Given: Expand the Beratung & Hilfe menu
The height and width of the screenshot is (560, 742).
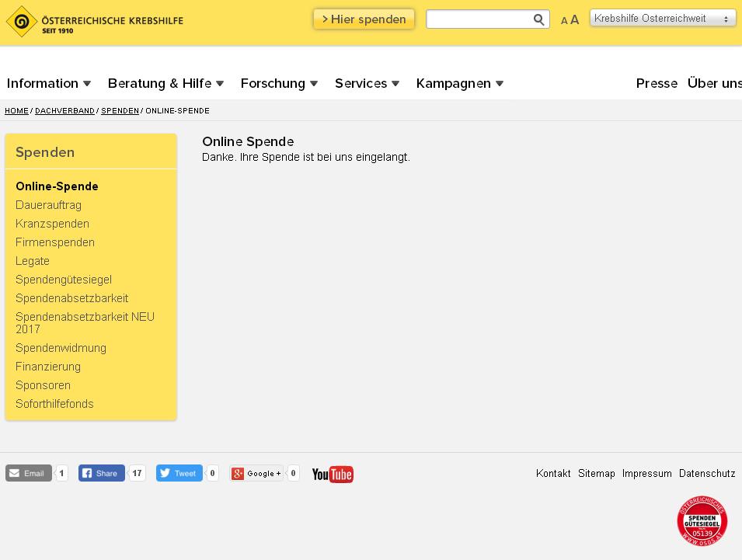Looking at the screenshot, I should (165, 83).
